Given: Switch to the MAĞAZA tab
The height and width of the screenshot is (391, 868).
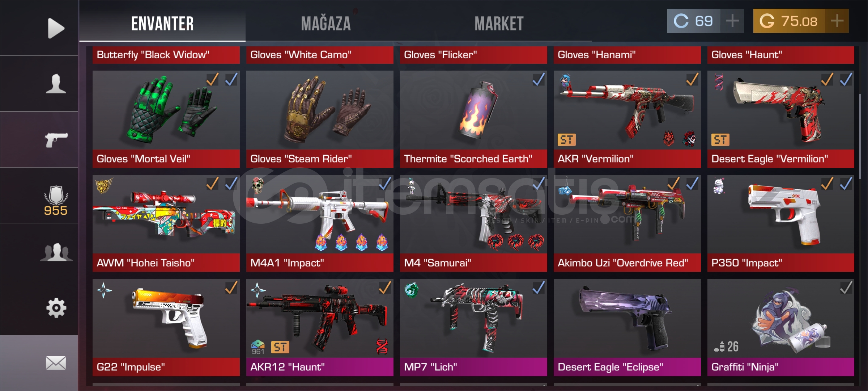Looking at the screenshot, I should [x=326, y=24].
